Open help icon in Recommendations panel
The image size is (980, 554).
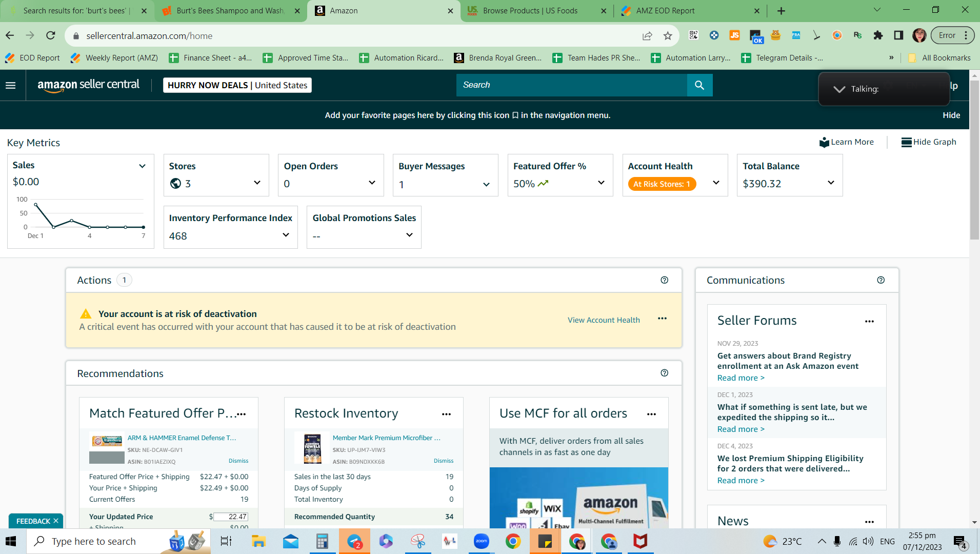coord(665,373)
